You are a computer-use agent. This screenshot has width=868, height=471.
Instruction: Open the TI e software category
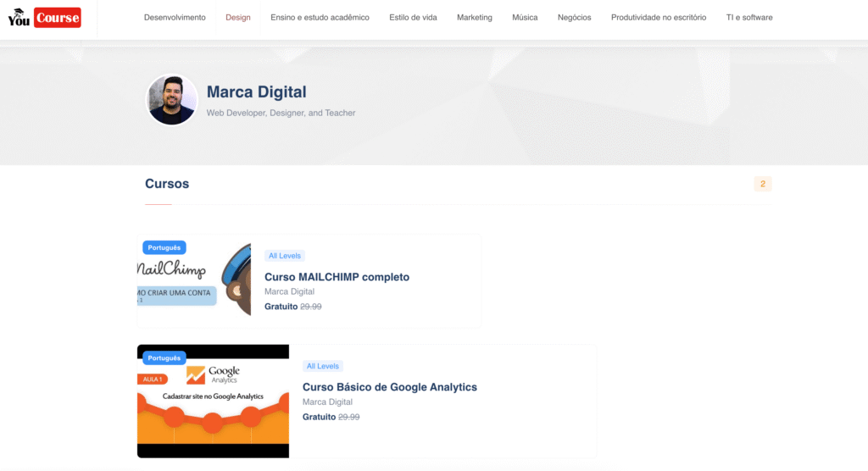749,18
